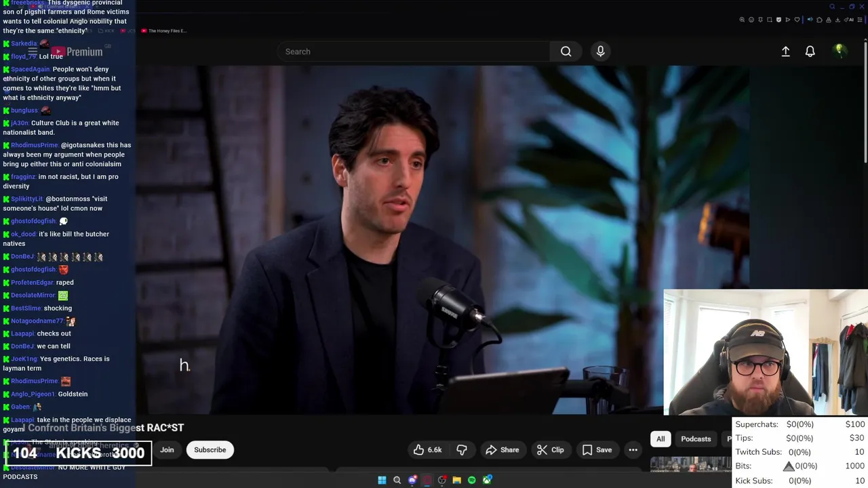
Task: Subscribe to the channel
Action: 210,450
